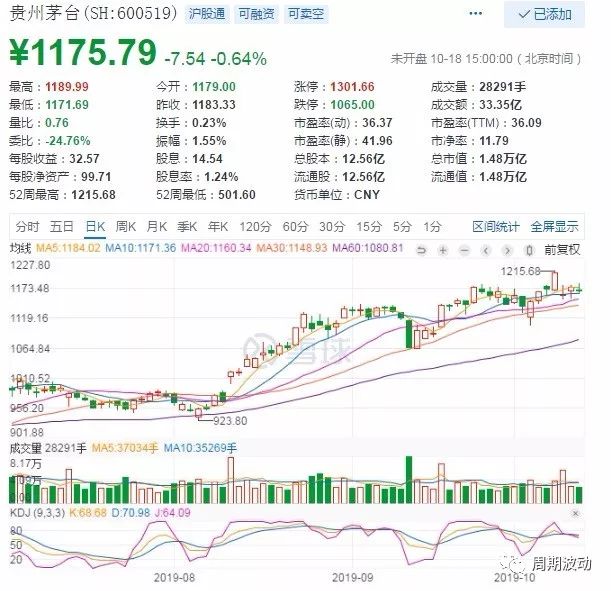
Task: Click the 可融资 tag
Action: (x=256, y=14)
